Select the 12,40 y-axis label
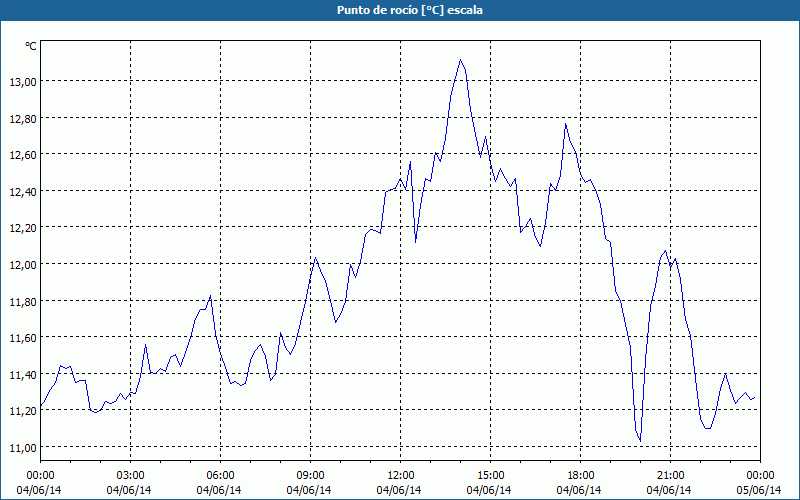This screenshot has height=500, width=800. [23, 191]
